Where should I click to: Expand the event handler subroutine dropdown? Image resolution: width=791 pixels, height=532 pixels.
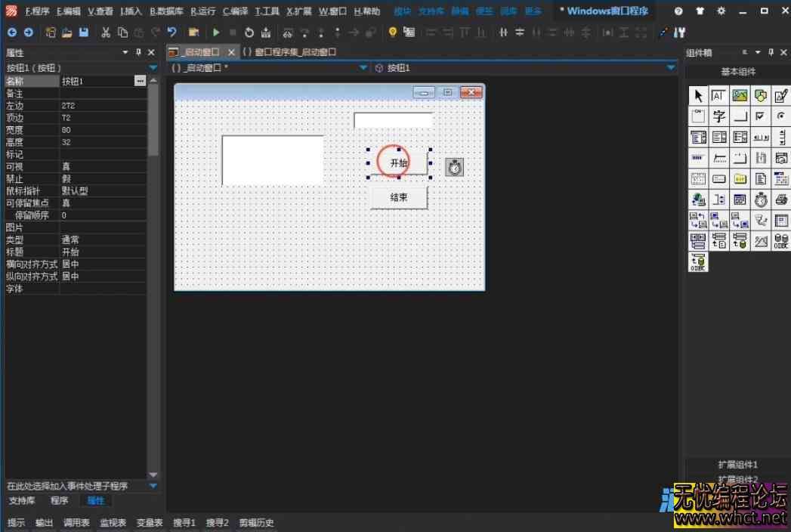(x=153, y=486)
